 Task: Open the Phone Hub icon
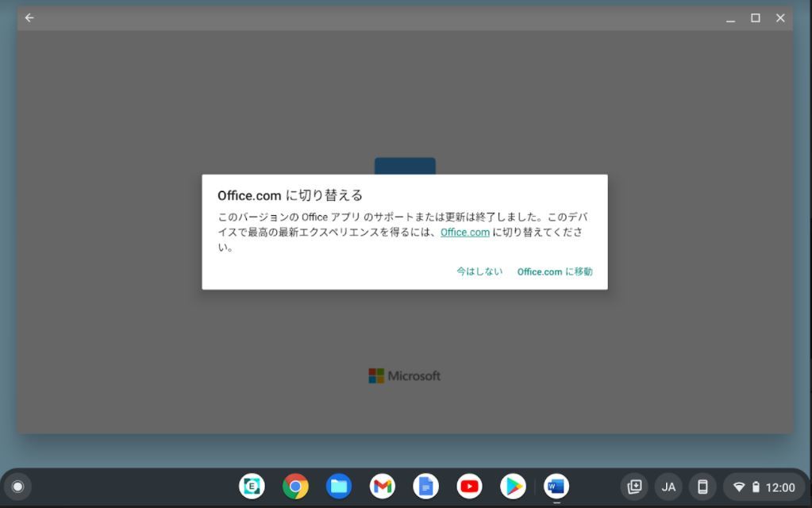click(x=702, y=487)
